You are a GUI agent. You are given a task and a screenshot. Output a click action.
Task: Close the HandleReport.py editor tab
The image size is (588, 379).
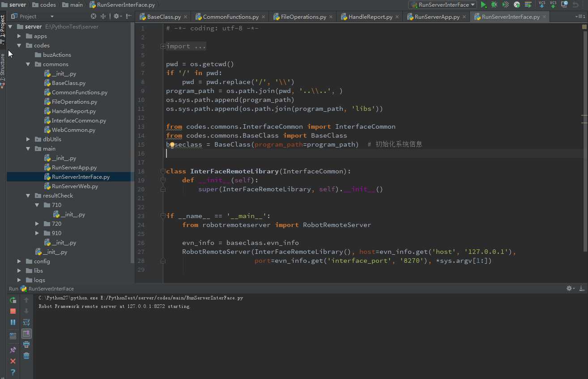[x=397, y=17]
